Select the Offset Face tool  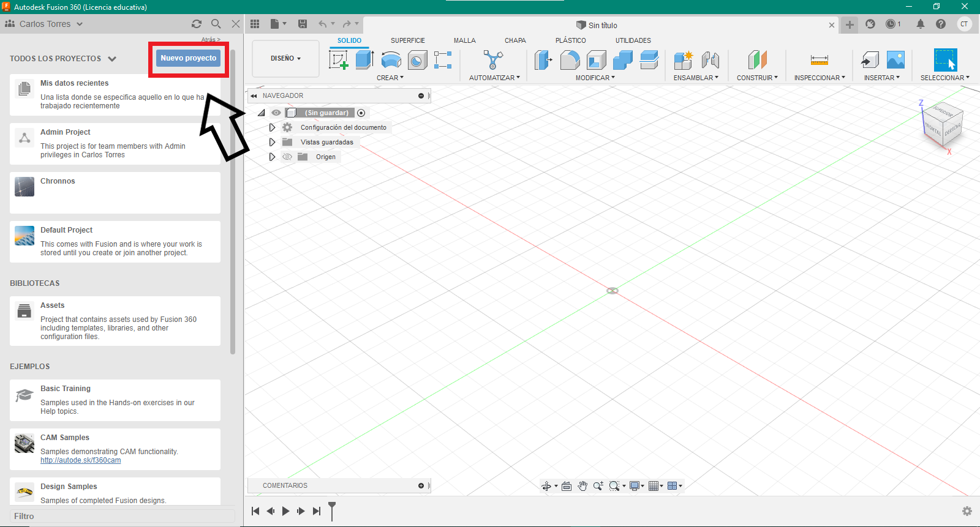pos(649,60)
